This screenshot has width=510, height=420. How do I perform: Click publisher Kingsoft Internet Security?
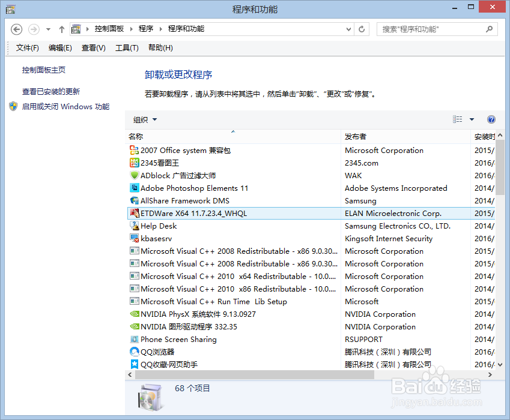coord(389,239)
